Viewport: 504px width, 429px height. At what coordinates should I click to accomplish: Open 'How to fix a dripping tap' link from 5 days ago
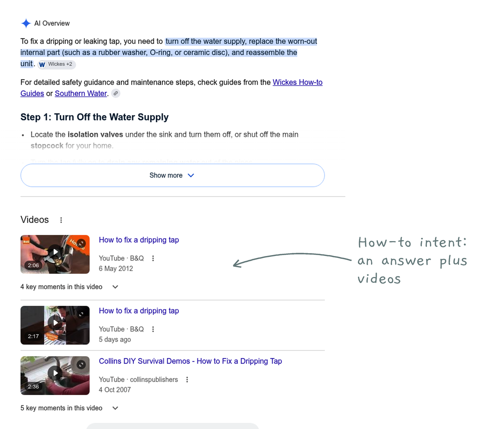click(139, 311)
